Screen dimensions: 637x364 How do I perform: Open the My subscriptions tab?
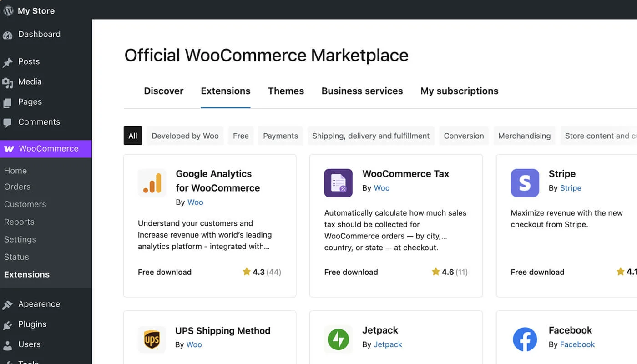click(459, 91)
